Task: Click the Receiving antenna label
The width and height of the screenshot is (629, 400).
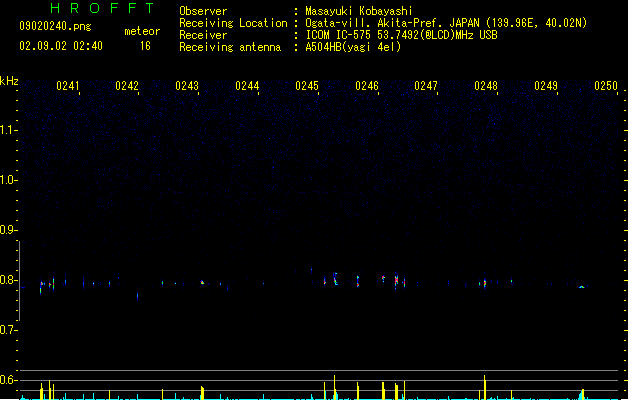Action: (x=230, y=47)
